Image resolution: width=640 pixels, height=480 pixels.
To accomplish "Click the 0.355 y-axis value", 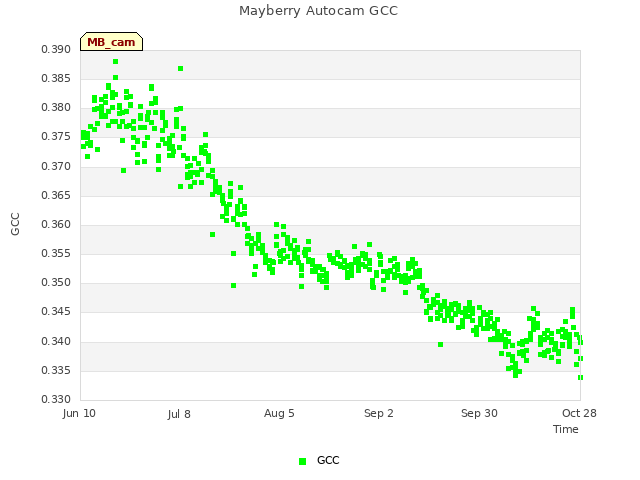I will 56,253.
